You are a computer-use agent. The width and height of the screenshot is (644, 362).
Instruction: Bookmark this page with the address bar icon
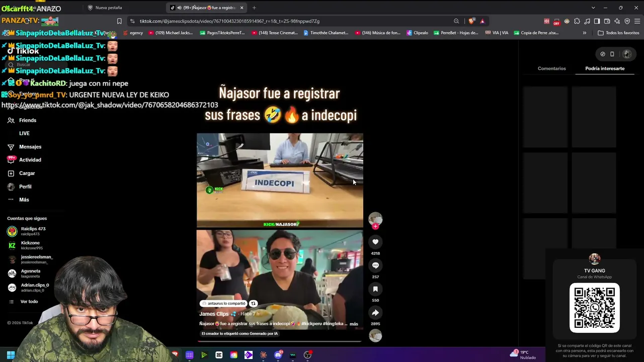tap(119, 21)
